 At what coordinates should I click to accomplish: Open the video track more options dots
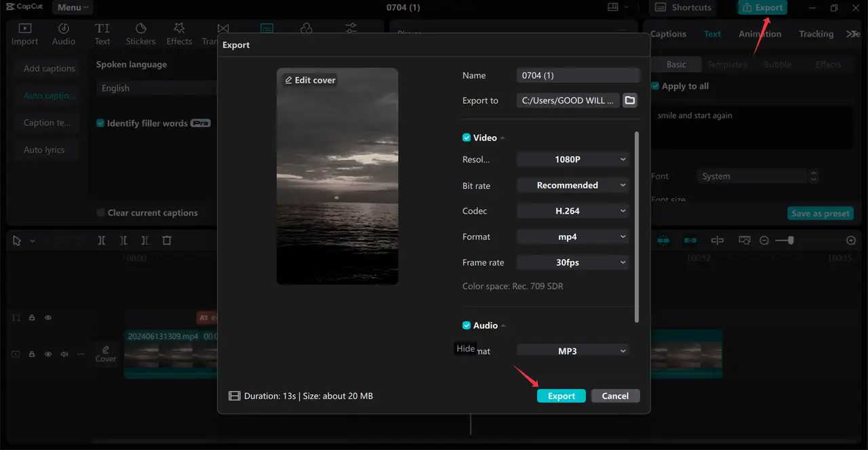pyautogui.click(x=81, y=354)
